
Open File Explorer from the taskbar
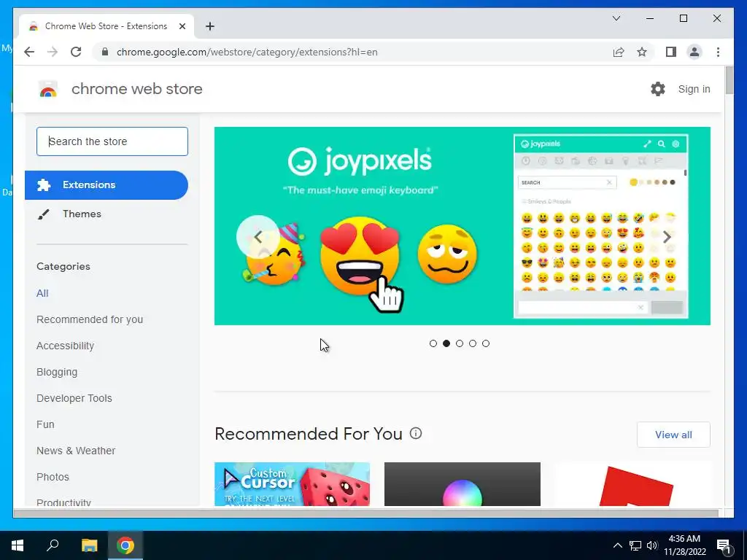point(89,545)
